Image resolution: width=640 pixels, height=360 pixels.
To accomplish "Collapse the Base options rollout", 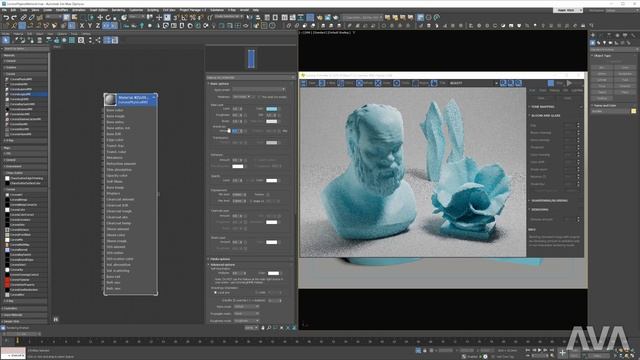I will tap(209, 84).
